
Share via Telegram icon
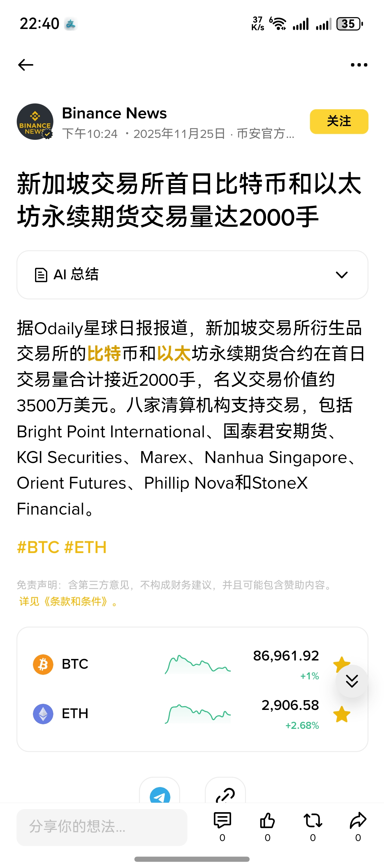[159, 794]
